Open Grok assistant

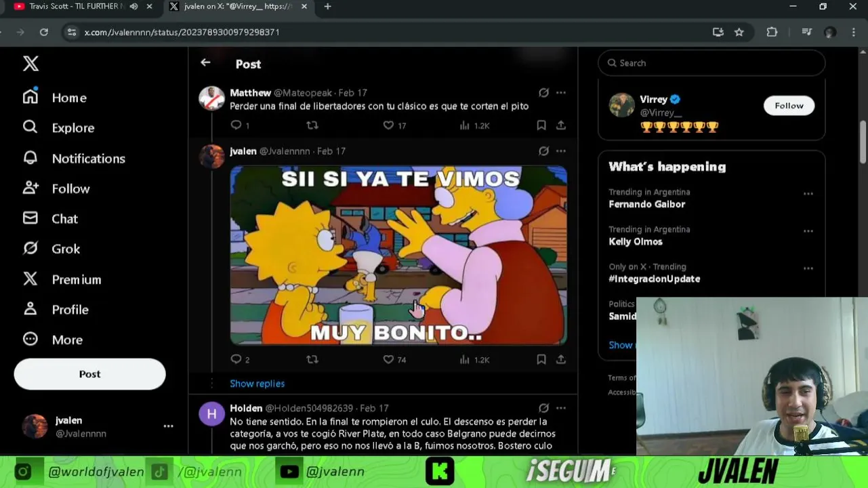tap(51, 249)
